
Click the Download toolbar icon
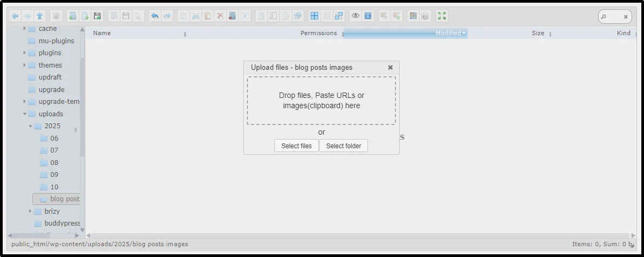click(x=126, y=16)
